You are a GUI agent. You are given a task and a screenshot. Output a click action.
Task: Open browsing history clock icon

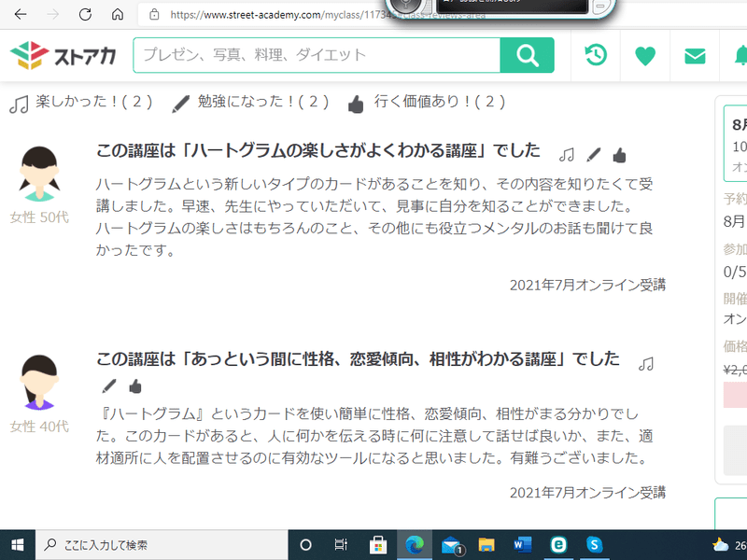click(x=596, y=55)
